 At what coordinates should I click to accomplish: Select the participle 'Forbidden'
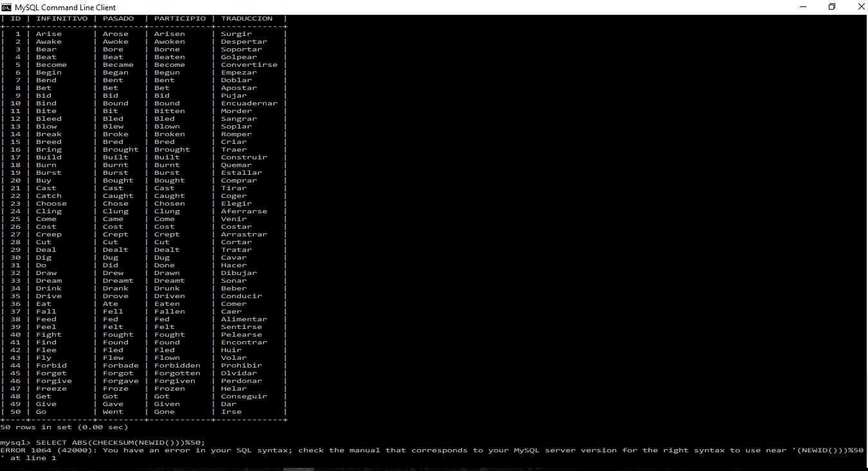(177, 366)
